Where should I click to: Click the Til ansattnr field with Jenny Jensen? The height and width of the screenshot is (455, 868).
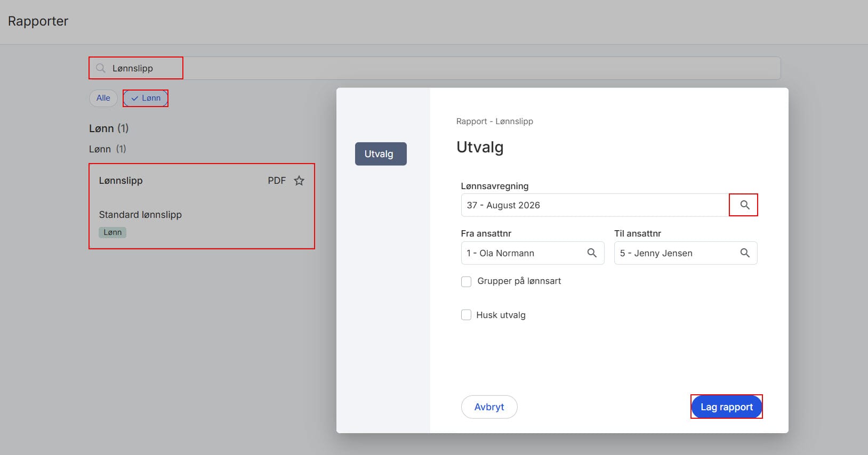pos(686,253)
